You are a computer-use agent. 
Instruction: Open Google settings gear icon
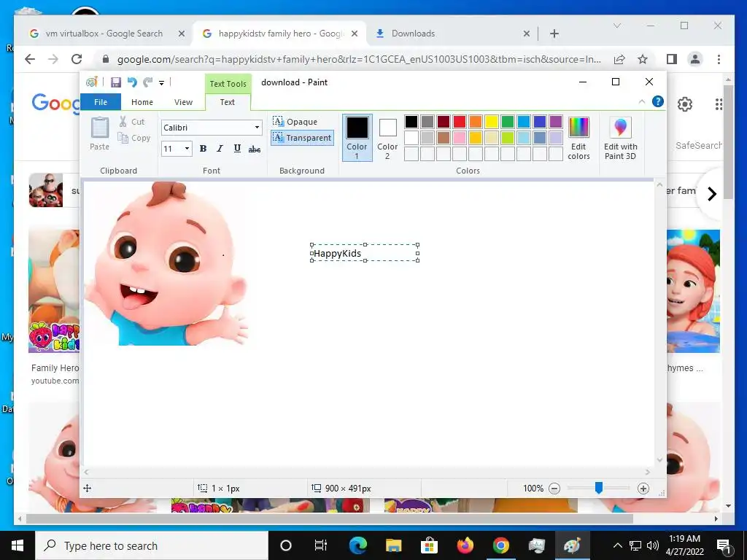[684, 104]
